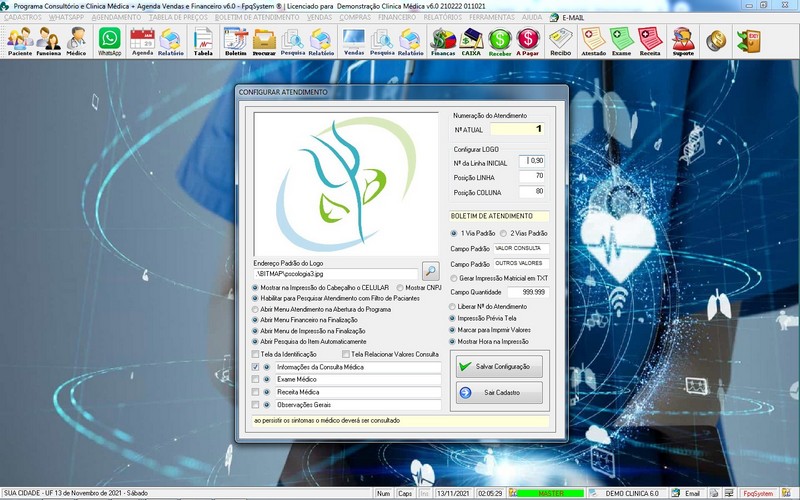Click the Procurar folder icon

click(x=264, y=41)
